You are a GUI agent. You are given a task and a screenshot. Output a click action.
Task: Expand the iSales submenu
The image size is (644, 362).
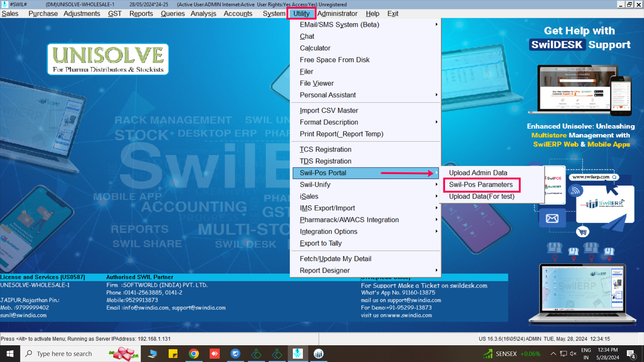pyautogui.click(x=366, y=196)
